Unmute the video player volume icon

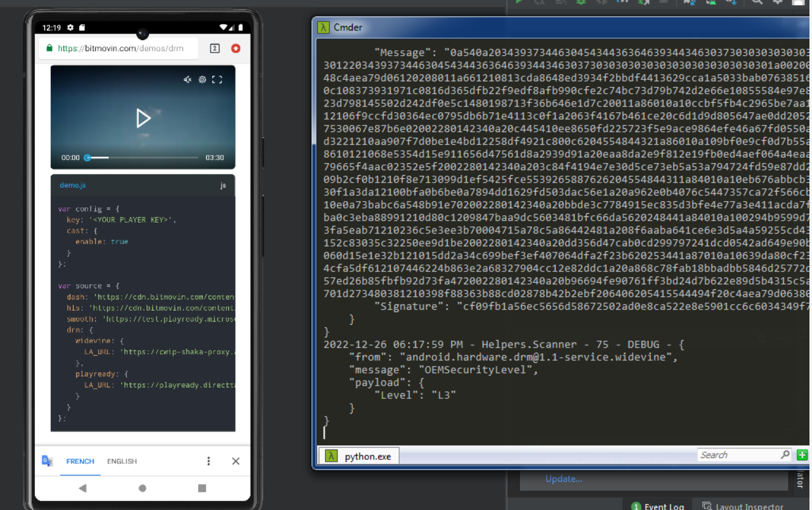tap(188, 79)
